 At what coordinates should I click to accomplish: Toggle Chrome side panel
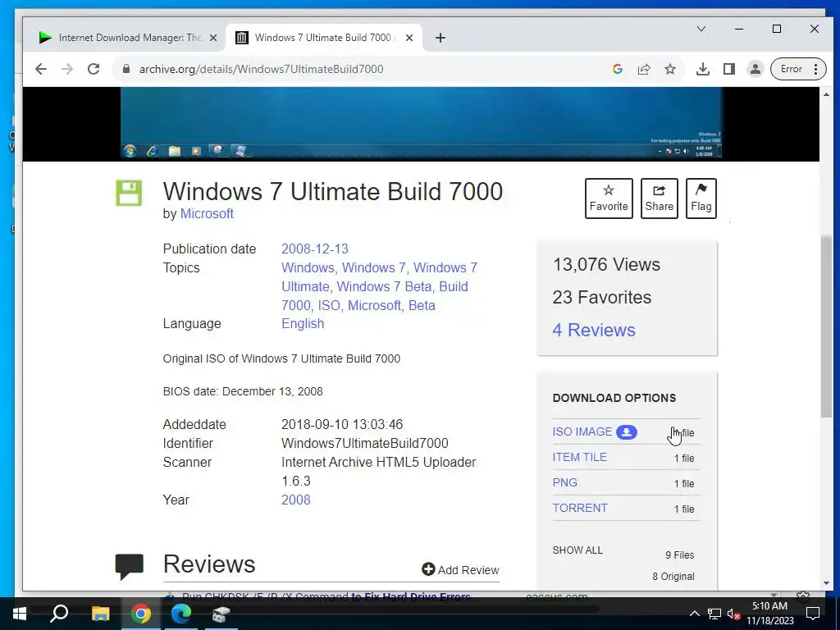point(728,69)
